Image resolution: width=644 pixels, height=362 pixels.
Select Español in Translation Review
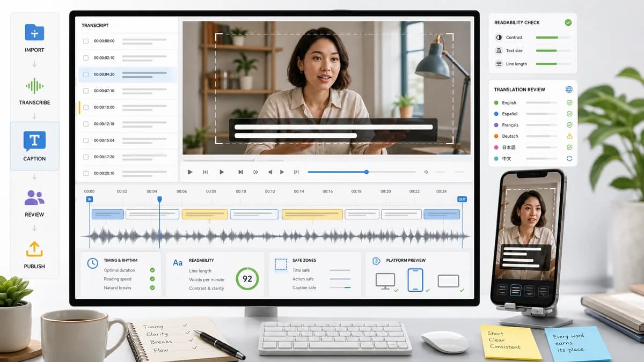(x=510, y=114)
